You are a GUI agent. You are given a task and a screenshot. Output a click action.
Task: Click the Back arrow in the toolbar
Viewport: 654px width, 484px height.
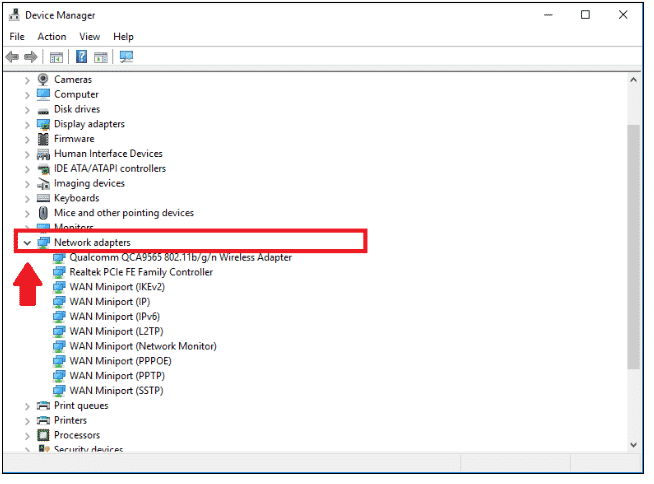coord(13,57)
